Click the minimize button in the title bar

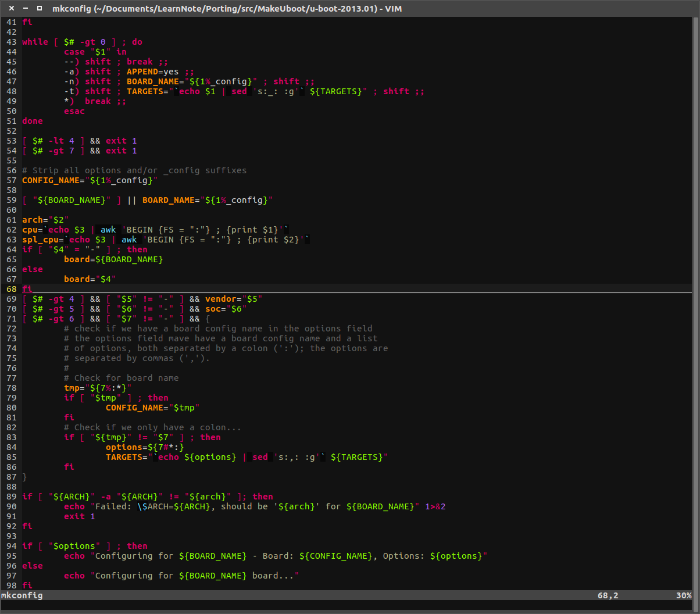[24, 8]
